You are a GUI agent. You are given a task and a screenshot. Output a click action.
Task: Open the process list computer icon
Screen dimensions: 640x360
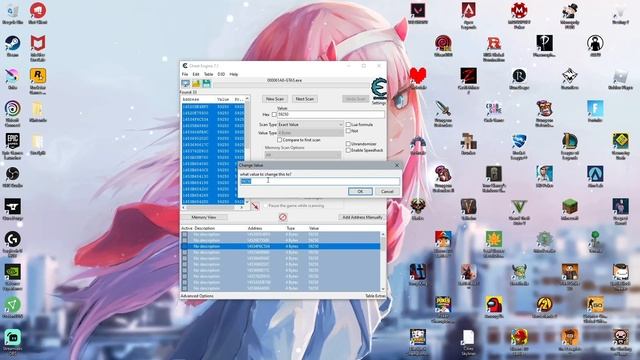tap(186, 84)
